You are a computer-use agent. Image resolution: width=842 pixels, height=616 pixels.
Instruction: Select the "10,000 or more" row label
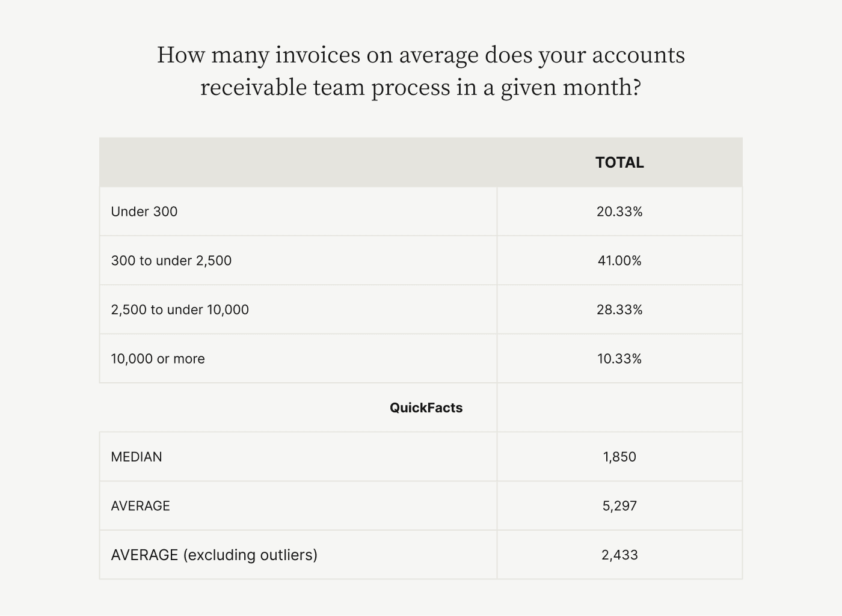tap(158, 359)
